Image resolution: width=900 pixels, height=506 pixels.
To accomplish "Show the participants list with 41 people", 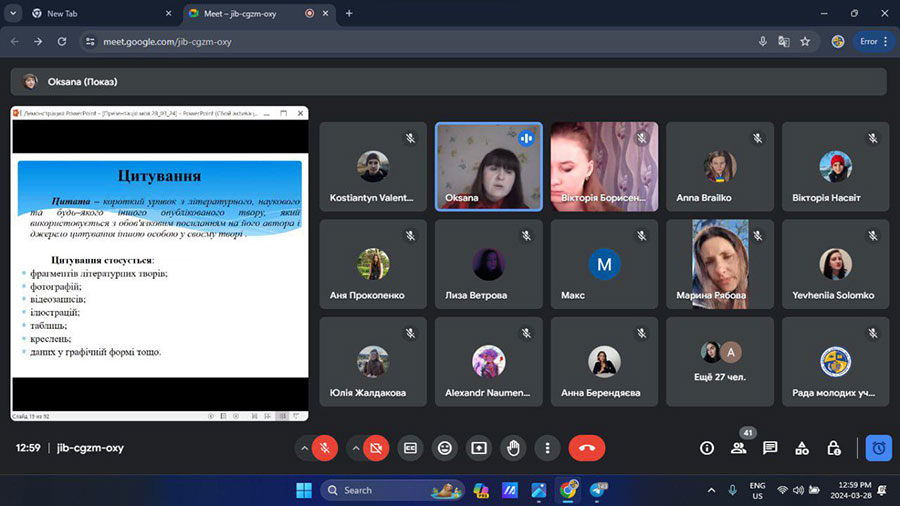I will click(739, 448).
